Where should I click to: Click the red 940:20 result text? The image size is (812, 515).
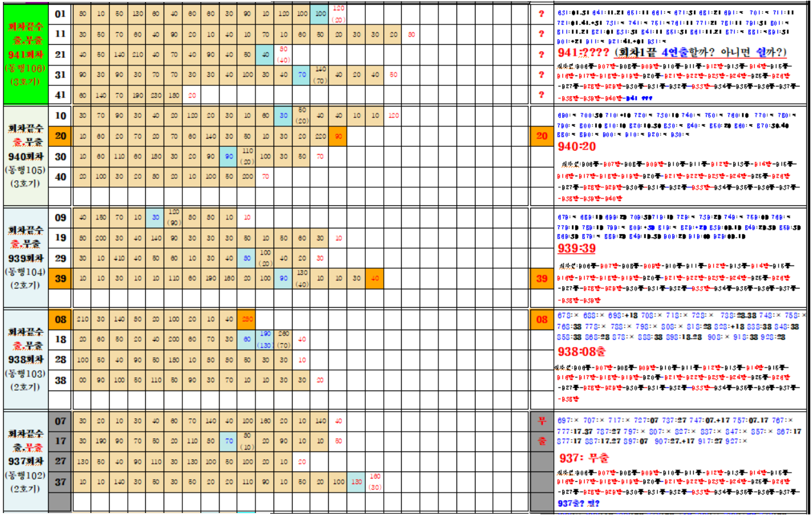[x=578, y=146]
